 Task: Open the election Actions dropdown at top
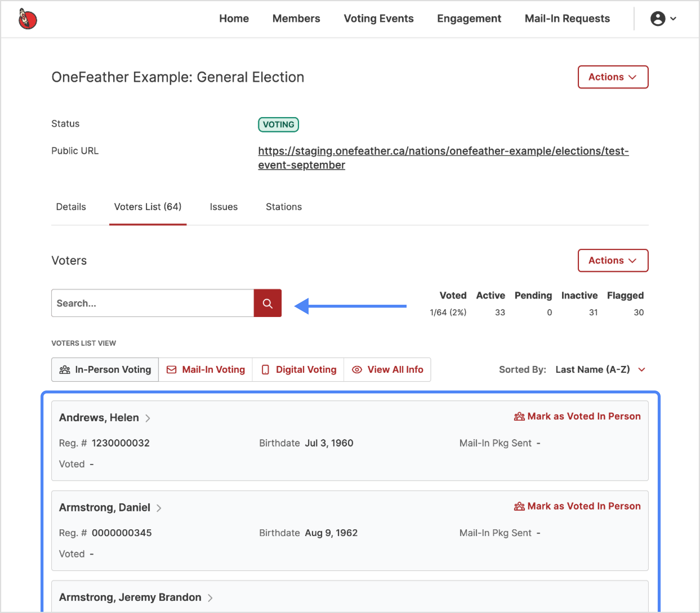pos(613,77)
